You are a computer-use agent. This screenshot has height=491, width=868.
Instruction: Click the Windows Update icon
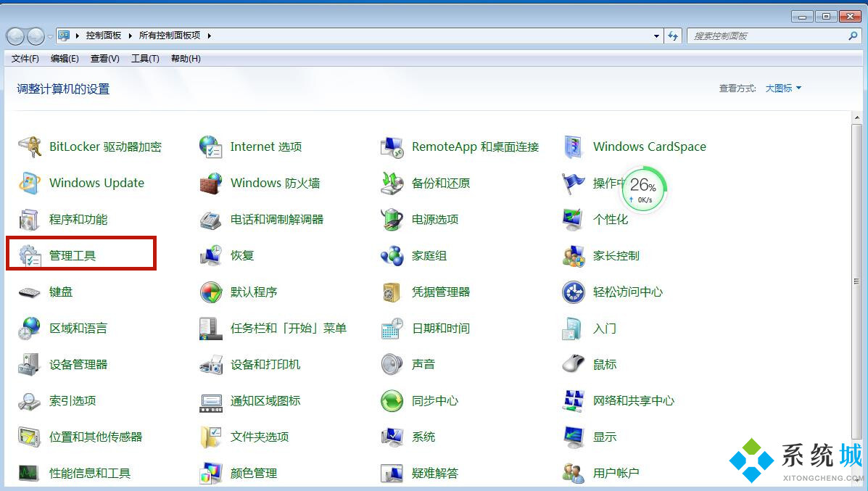pyautogui.click(x=29, y=183)
